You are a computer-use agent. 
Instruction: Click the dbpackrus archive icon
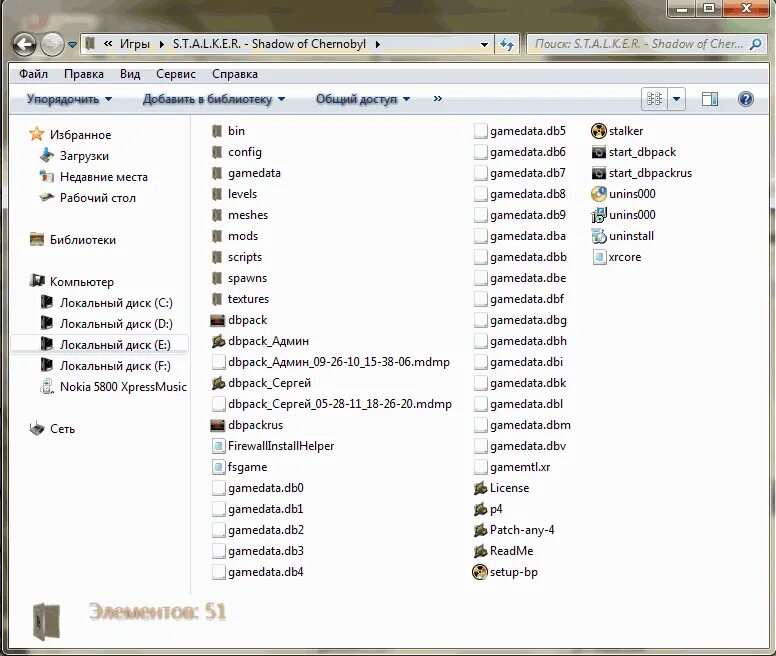(218, 425)
